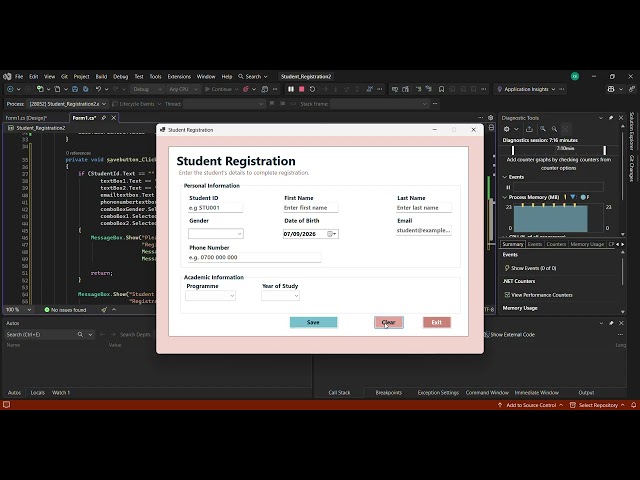Switch to the Form1.cs [Design] tab
Viewport: 640px width, 480px height.
click(x=27, y=118)
